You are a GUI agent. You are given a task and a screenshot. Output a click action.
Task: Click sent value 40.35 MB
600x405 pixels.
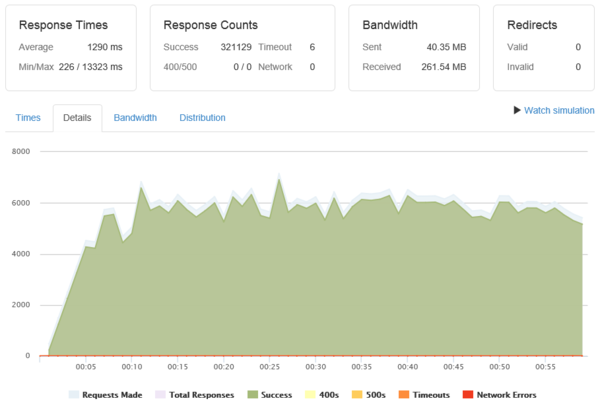(x=447, y=47)
